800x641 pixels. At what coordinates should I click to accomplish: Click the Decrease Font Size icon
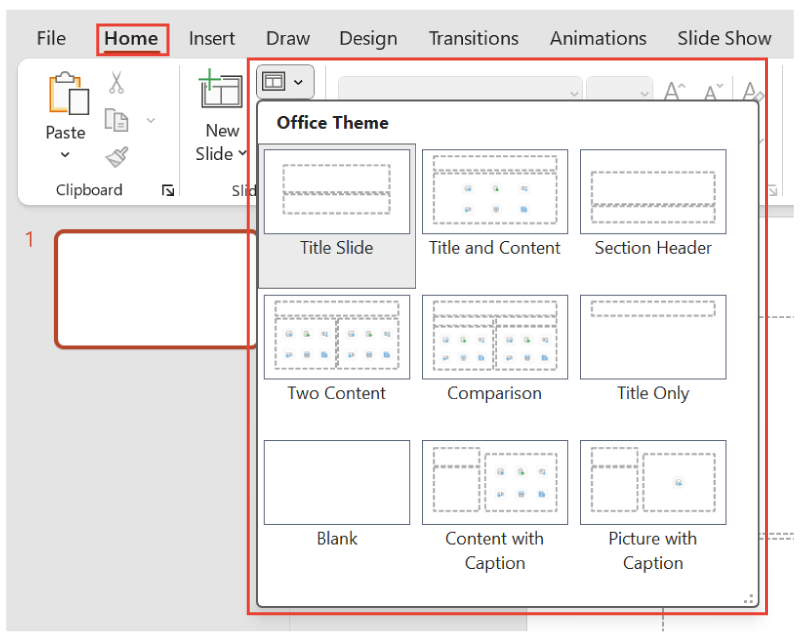(x=712, y=89)
